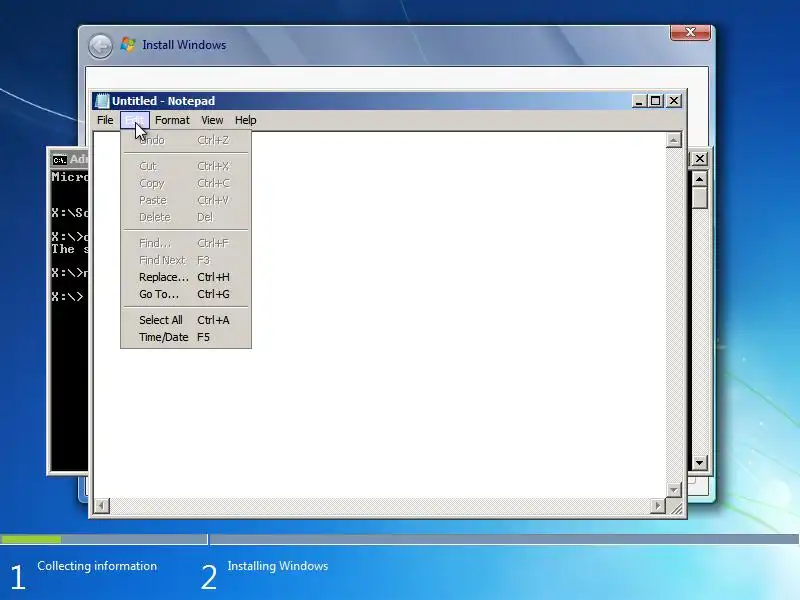This screenshot has width=800, height=600.
Task: Click the Notepad resize grip corner
Action: point(676,507)
